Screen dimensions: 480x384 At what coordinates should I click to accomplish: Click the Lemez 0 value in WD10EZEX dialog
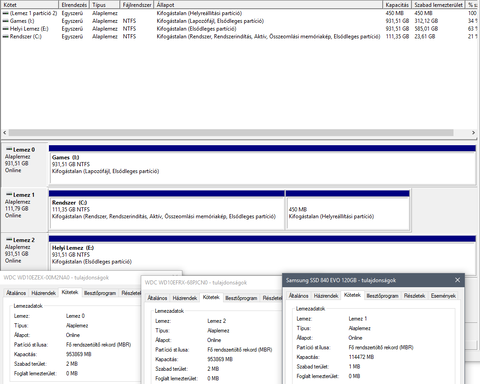coord(75,316)
